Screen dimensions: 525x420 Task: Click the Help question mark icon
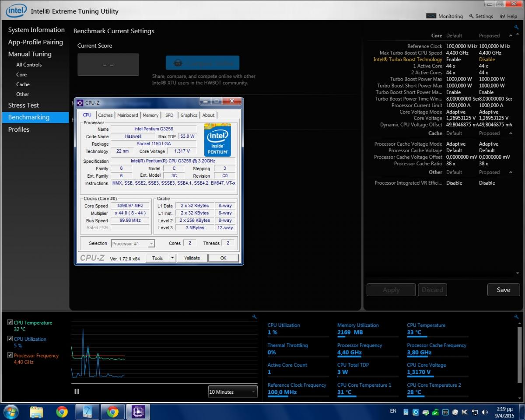tap(503, 16)
